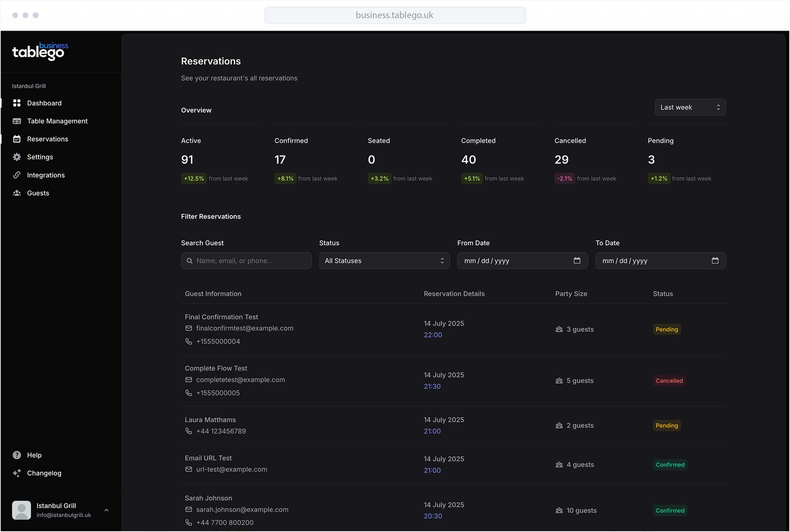Open Guests via the people icon

17,193
